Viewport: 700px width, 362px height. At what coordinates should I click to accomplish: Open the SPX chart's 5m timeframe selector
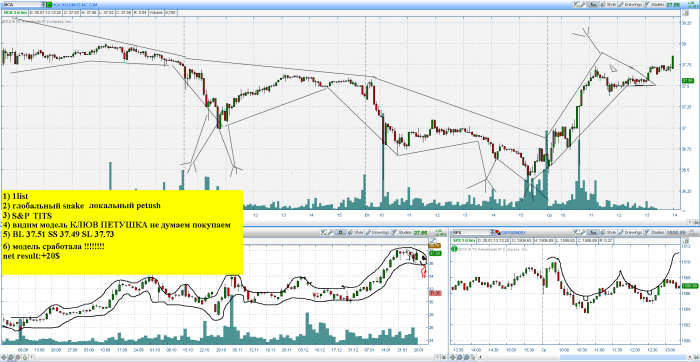click(593, 233)
